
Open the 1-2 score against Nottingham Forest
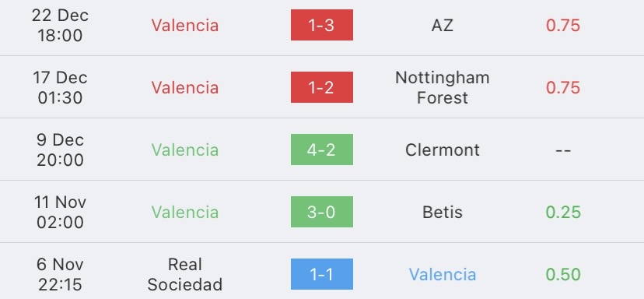click(x=321, y=87)
